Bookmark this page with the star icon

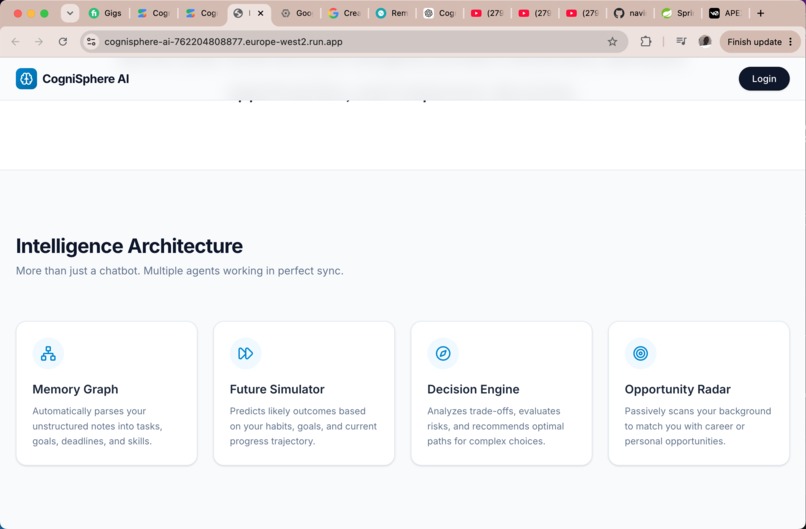tap(612, 42)
